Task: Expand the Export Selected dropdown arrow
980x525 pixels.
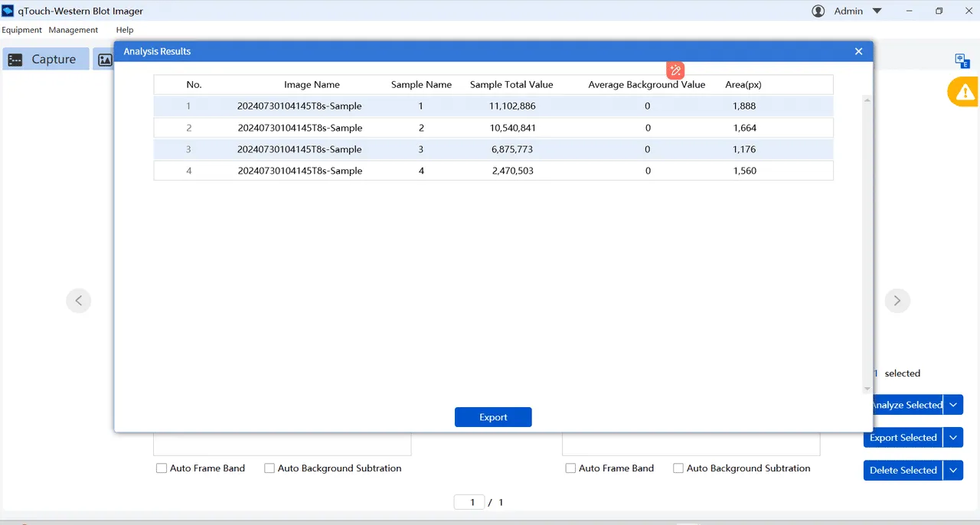Action: pyautogui.click(x=953, y=438)
